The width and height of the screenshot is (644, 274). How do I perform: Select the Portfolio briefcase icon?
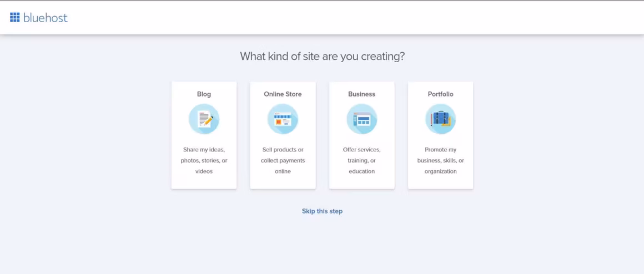pos(441,119)
